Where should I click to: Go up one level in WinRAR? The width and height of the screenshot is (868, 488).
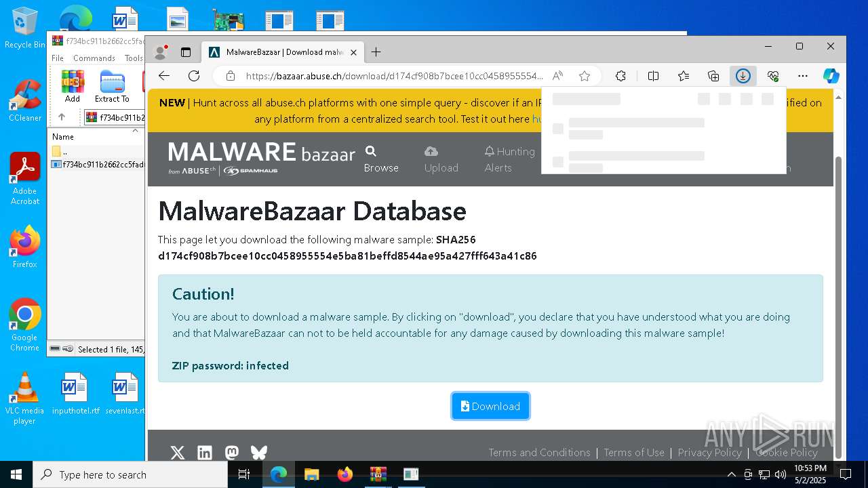[x=62, y=117]
